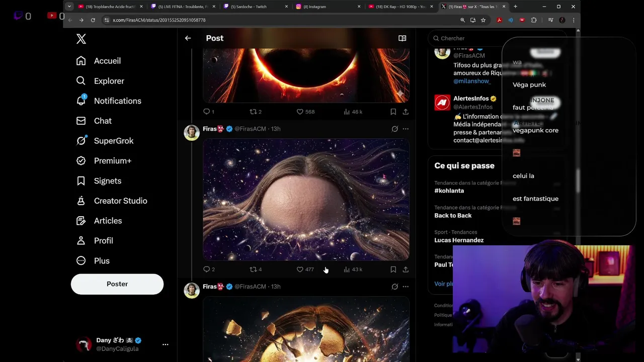Share the post with 568 likes
This screenshot has height=362, width=644.
pos(406,112)
